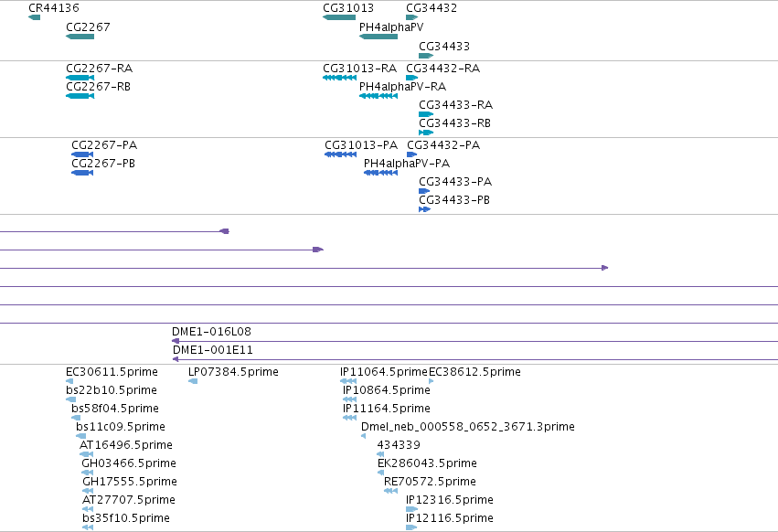Select EST EK286043.5prime
The width and height of the screenshot is (778, 532).
click(380, 473)
